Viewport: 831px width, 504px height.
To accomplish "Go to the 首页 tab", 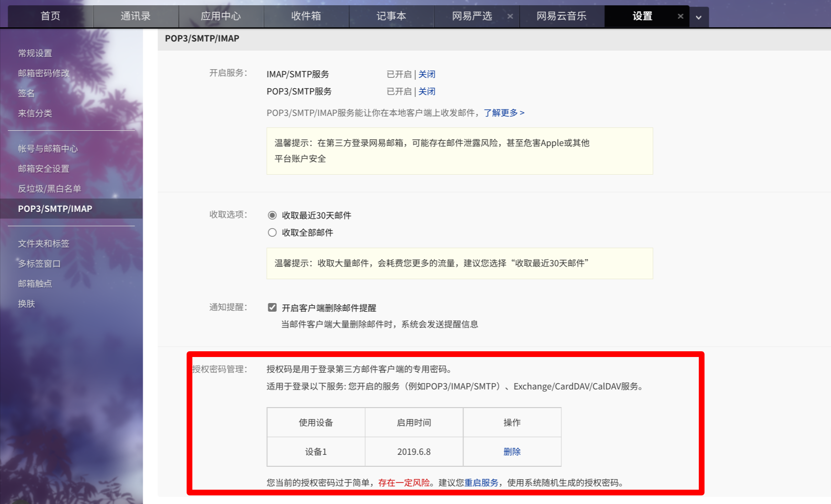I will 50,16.
